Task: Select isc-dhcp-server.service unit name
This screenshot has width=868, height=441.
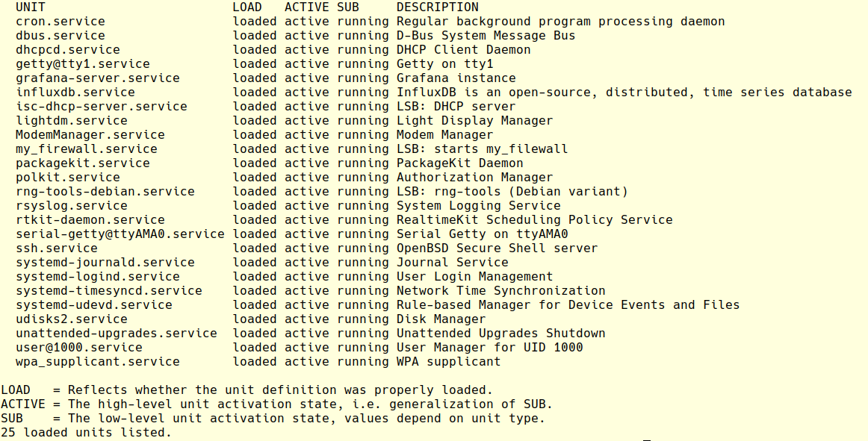Action: 102,106
